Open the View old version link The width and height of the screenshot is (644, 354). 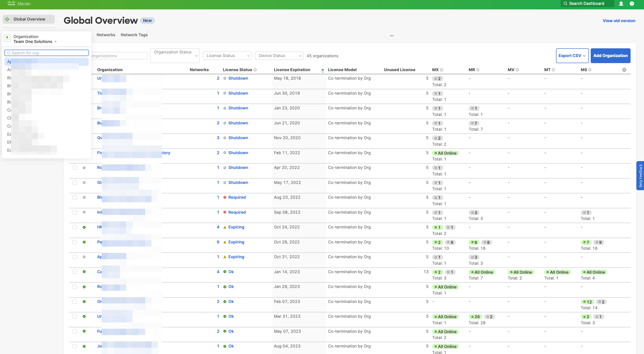(x=619, y=21)
